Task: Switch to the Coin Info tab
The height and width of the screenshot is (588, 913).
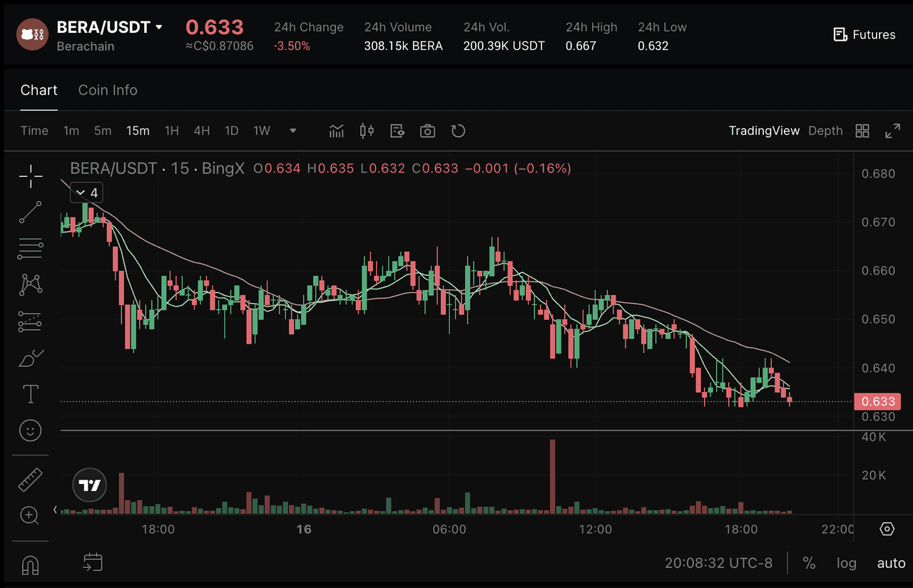Action: (x=108, y=91)
